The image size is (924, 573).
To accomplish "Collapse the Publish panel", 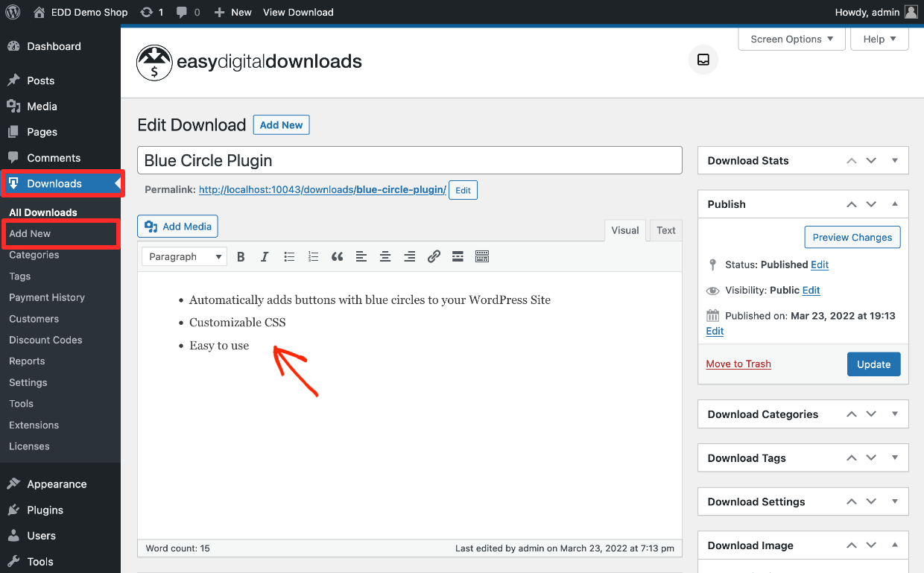I will (x=895, y=204).
